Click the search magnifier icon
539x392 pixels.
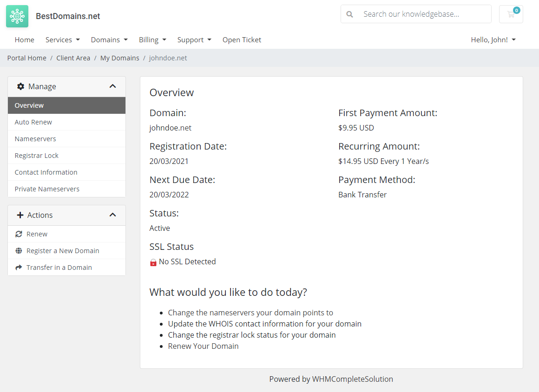click(x=349, y=14)
